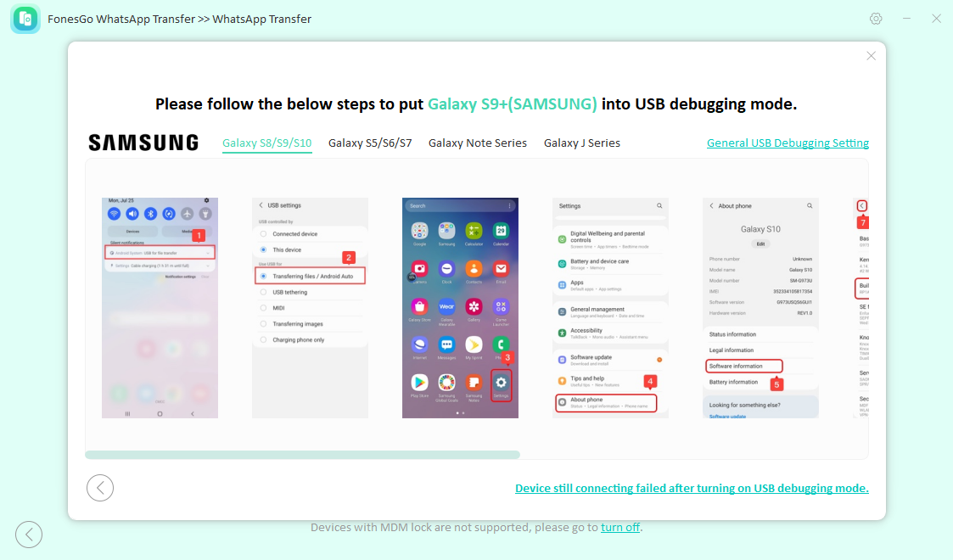Click step 5 About phone screenshot
The image size is (953, 560).
(760, 308)
